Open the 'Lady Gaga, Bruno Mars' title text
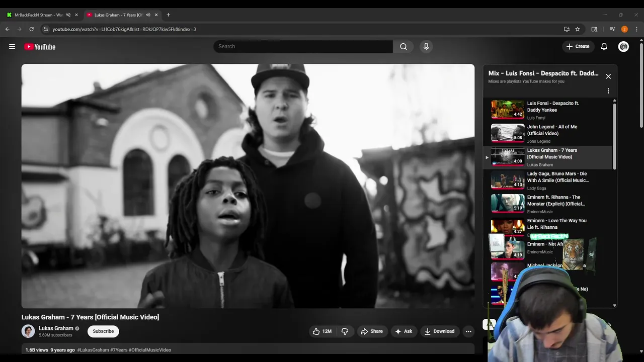Image resolution: width=644 pixels, height=362 pixels. (x=558, y=177)
